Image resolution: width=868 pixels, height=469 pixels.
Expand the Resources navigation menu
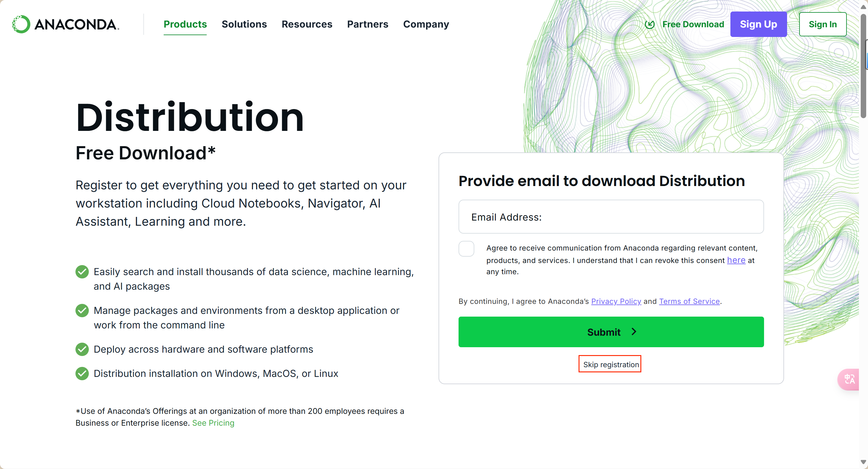[307, 24]
